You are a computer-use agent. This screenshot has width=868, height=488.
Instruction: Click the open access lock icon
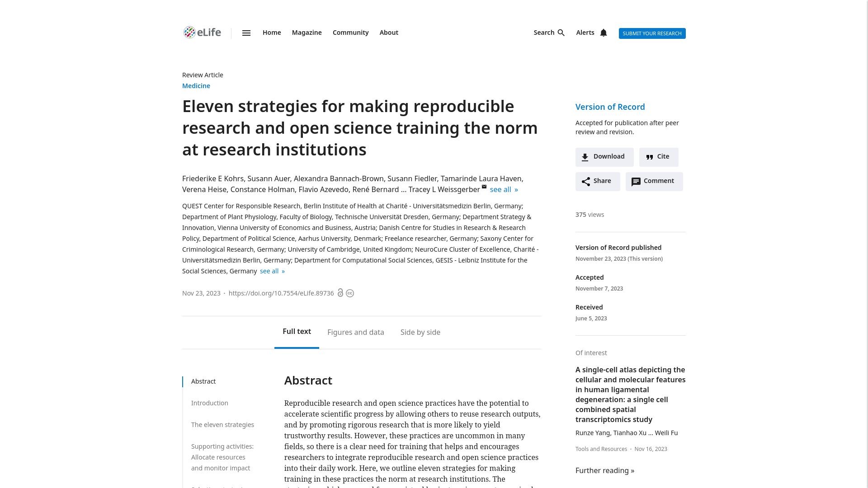click(340, 293)
